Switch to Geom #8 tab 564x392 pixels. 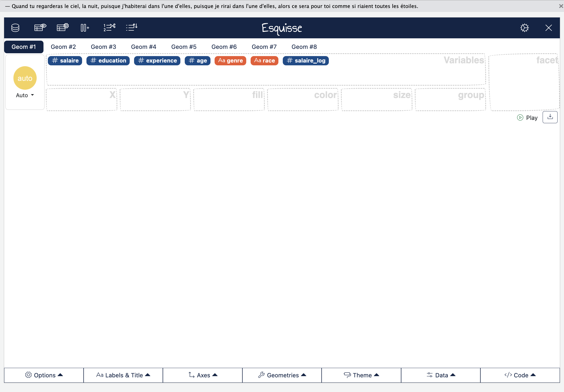coord(304,47)
